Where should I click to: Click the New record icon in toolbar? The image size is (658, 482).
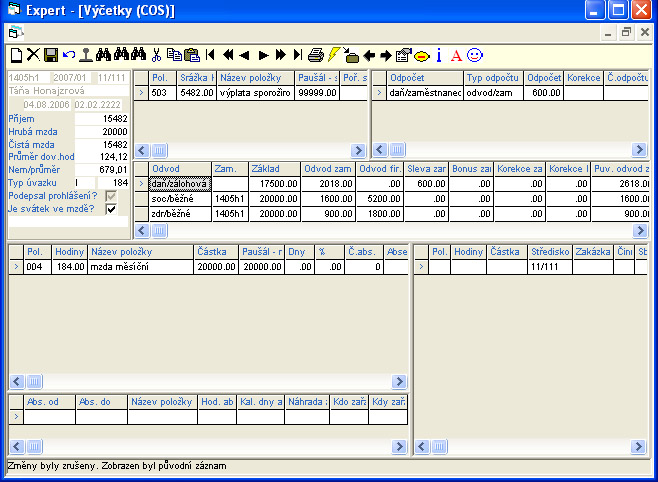pyautogui.click(x=15, y=55)
